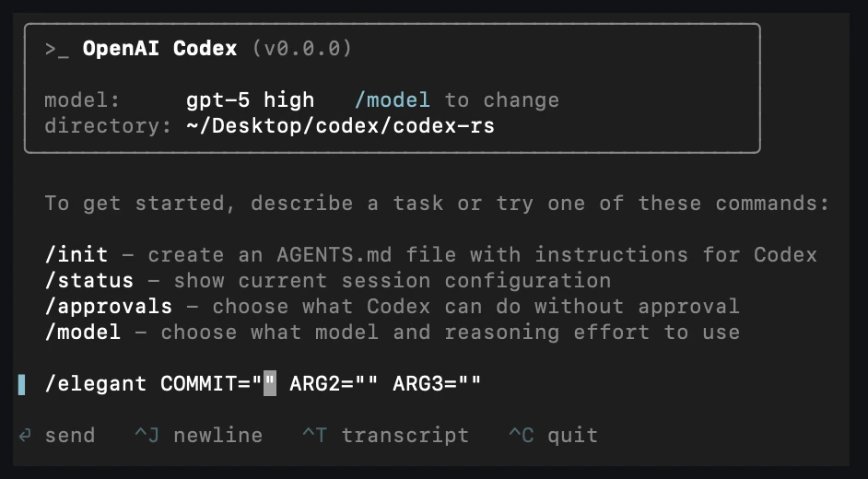Click the >_ terminal prompt icon
Viewport: 868px width, 479px height.
[x=56, y=49]
